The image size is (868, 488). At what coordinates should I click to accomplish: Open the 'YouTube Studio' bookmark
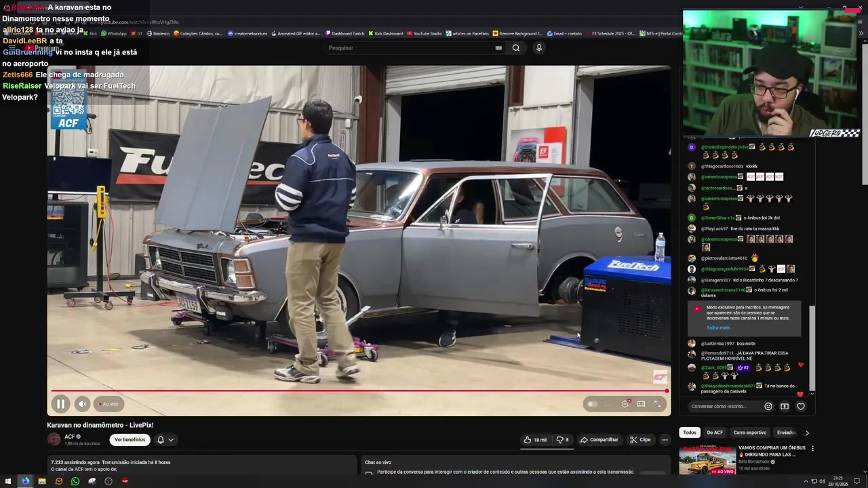424,33
